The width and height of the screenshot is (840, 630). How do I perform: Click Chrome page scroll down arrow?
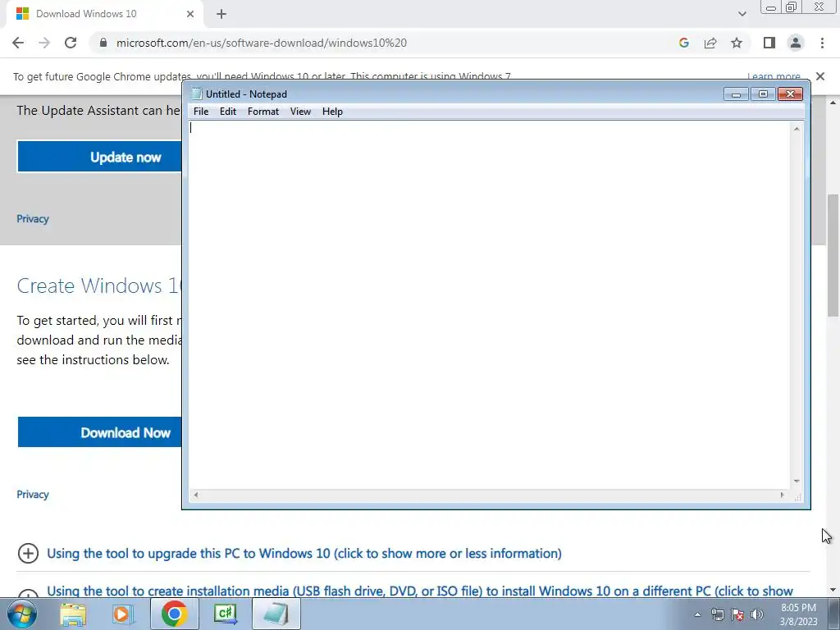(833, 590)
